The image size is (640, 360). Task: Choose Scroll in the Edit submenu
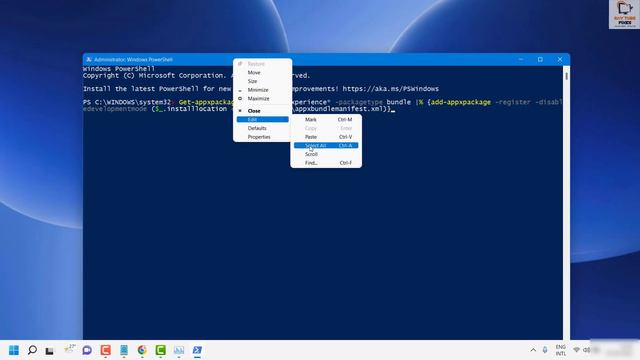point(326,154)
